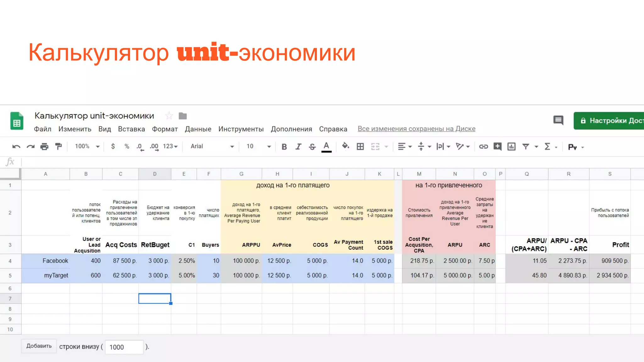Open the Файл menu
Viewport: 644px width, 362px height.
tap(42, 129)
